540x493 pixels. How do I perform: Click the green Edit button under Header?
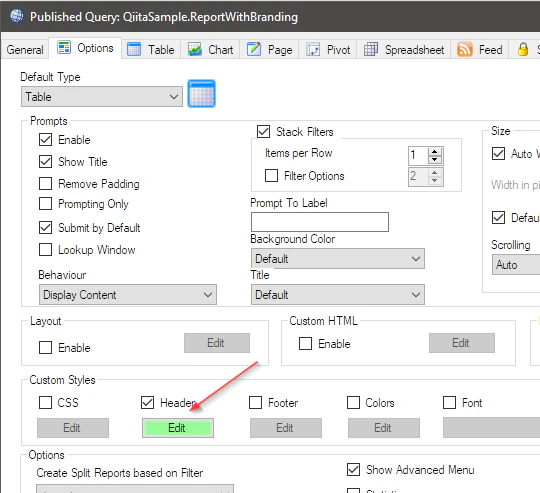click(x=178, y=428)
